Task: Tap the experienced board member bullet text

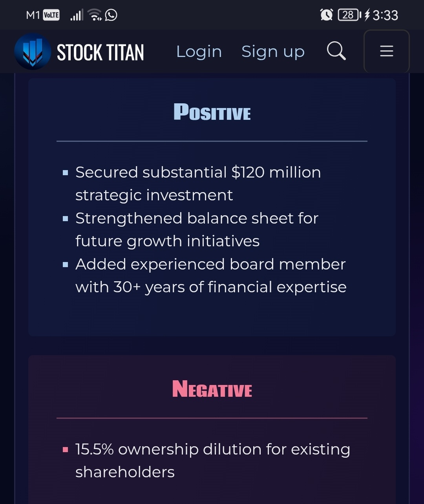Action: [211, 275]
